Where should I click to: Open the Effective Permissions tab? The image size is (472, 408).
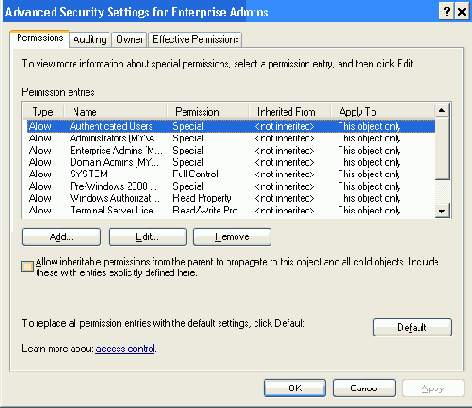[195, 40]
